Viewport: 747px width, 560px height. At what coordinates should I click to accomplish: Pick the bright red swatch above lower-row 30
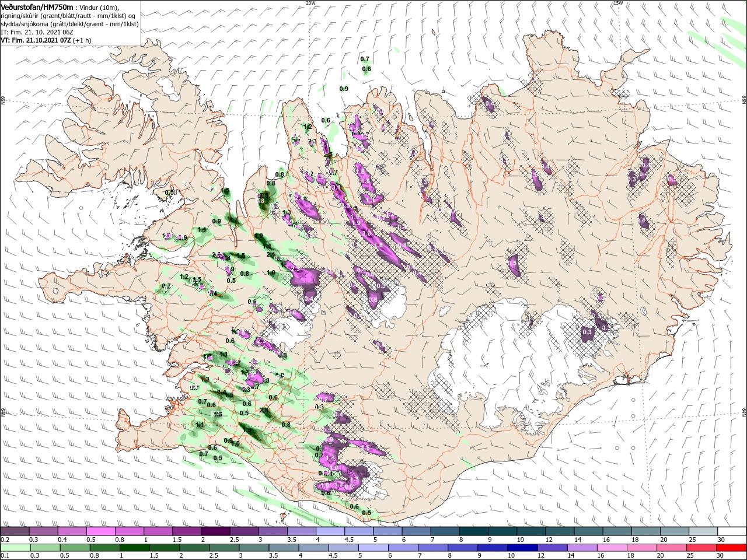(x=732, y=548)
